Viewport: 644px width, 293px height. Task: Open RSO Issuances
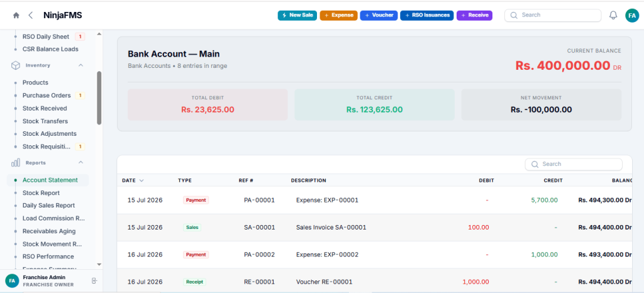tap(427, 15)
